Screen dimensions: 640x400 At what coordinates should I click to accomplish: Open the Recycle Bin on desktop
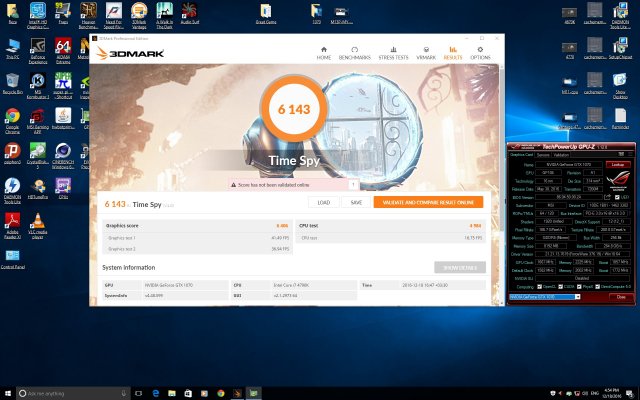tap(13, 83)
